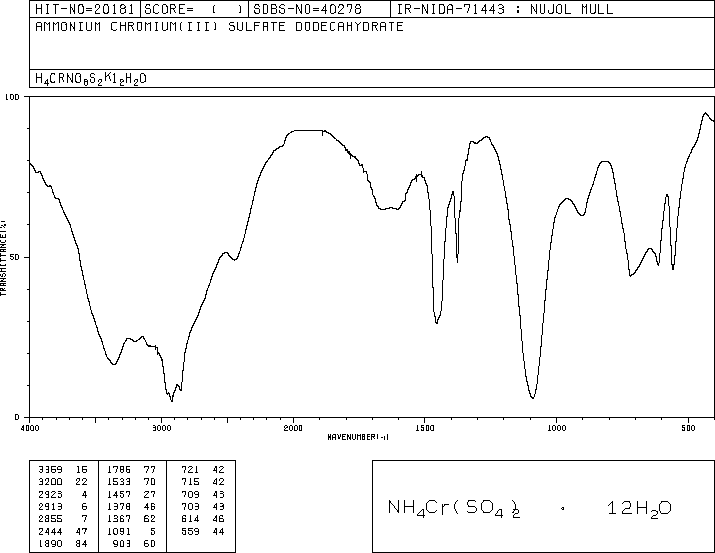Click the 2000 tick label on the wavenumber axis
This screenshot has height=553, width=715.
[293, 428]
